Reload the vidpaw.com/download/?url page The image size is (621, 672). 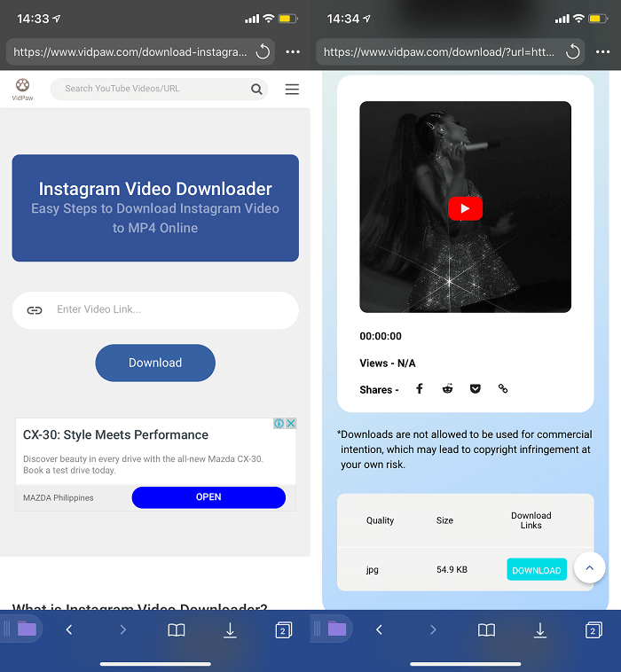click(x=573, y=52)
